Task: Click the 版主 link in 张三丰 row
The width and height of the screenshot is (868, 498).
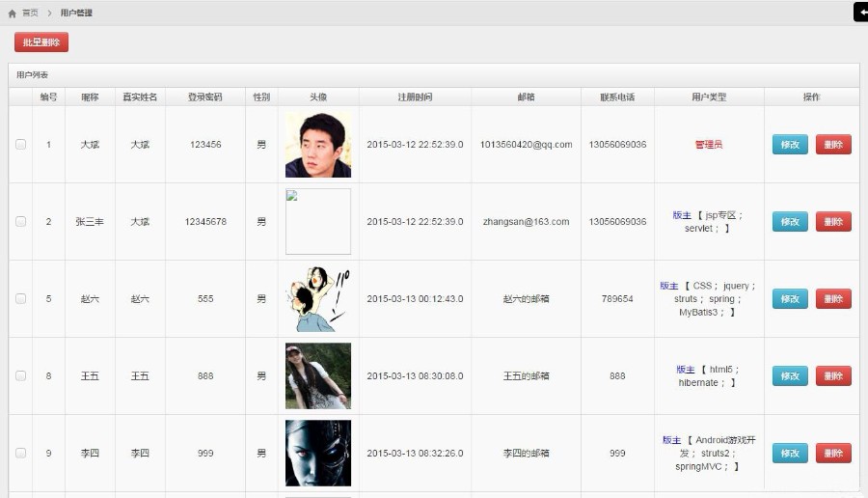Action: tap(682, 215)
